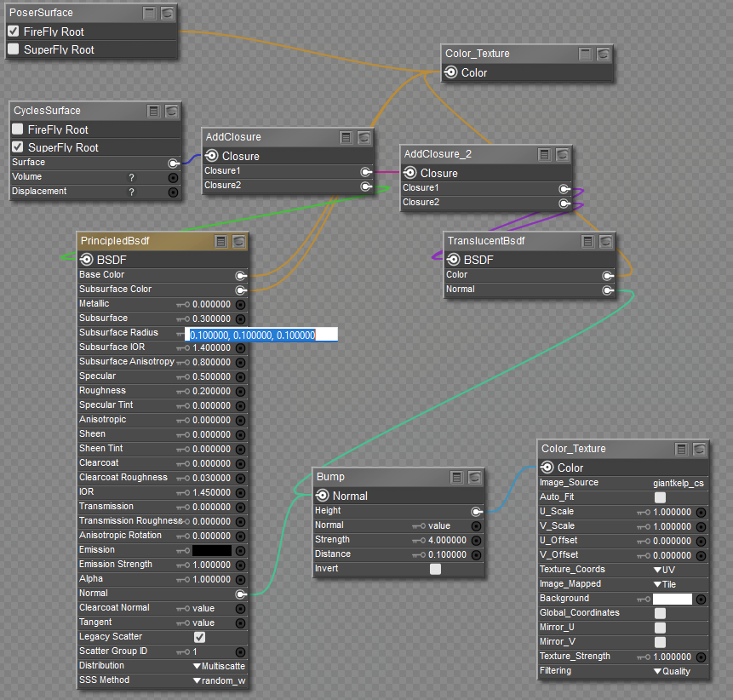This screenshot has height=700, width=733.
Task: Click Bump Normal value field
Action: [439, 526]
